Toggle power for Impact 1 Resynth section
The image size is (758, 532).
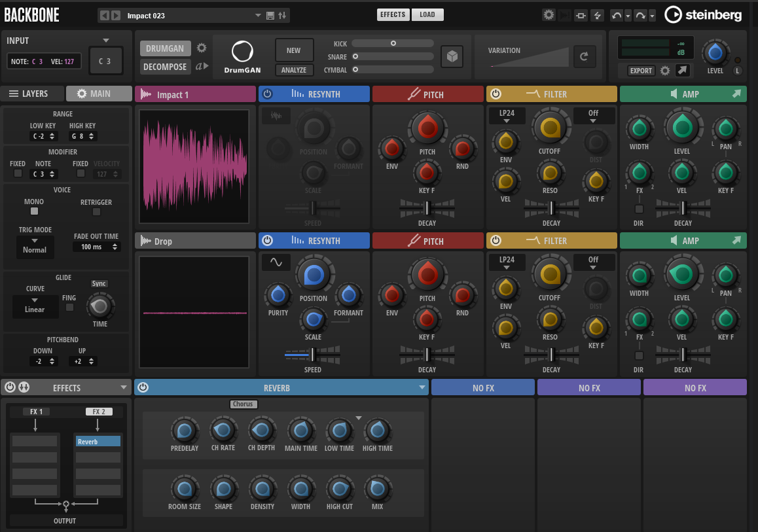[267, 94]
